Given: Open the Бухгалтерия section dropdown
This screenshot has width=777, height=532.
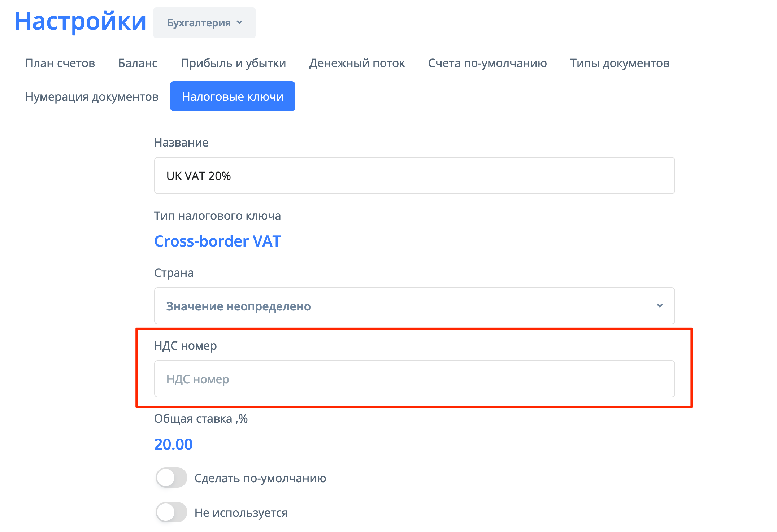Looking at the screenshot, I should (x=204, y=23).
